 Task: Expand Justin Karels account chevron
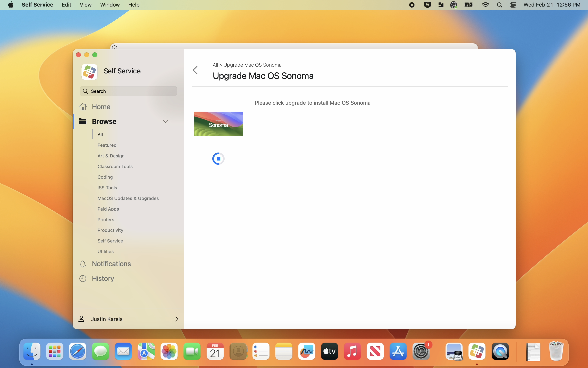pos(177,319)
